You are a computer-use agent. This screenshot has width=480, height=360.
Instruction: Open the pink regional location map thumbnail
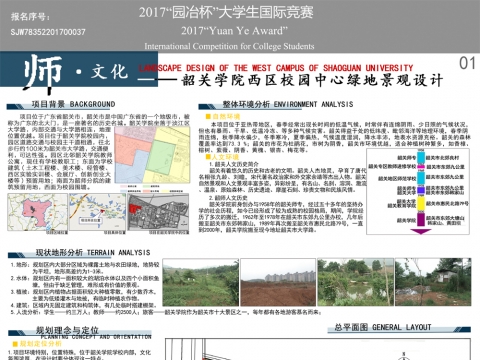[37, 212]
